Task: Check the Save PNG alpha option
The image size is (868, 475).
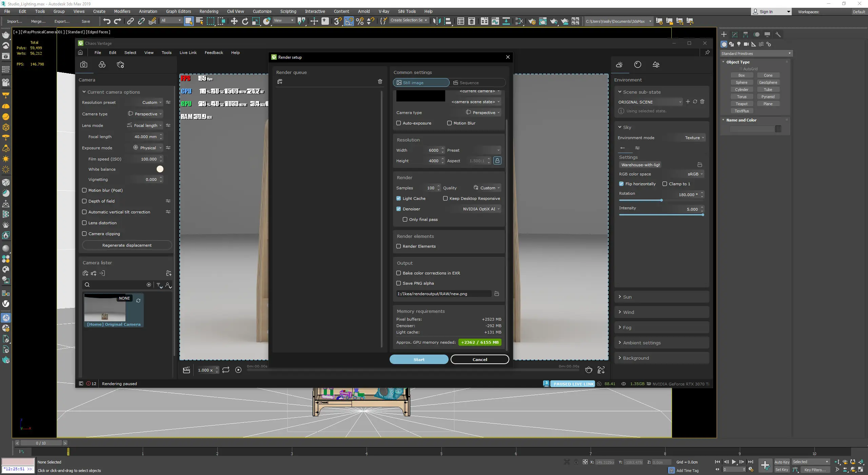Action: coord(398,283)
